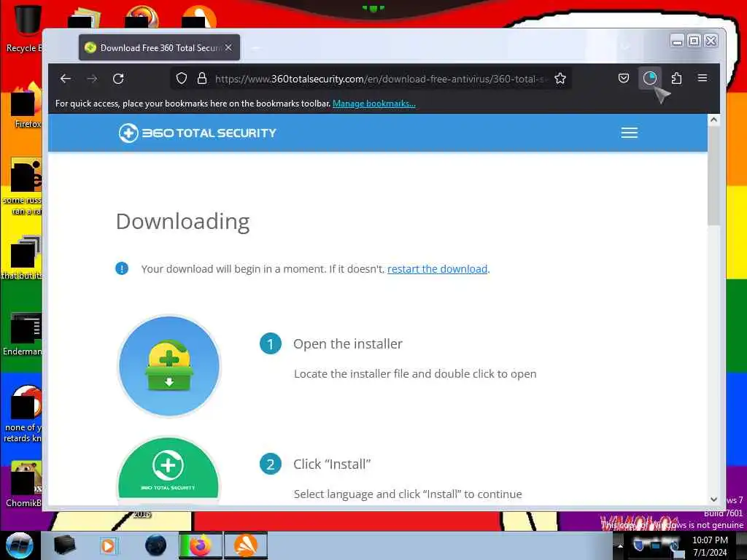747x560 pixels.
Task: Open tracking protection shield info
Action: point(181,79)
